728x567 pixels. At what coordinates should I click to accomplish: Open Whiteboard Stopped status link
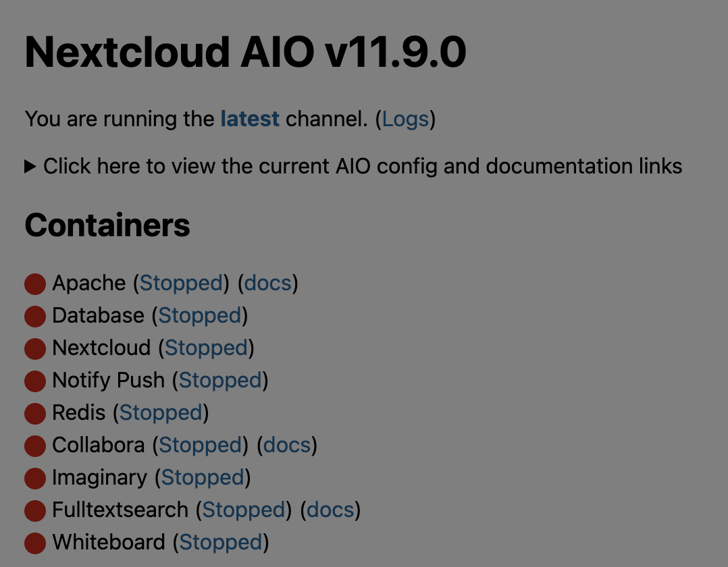click(x=221, y=542)
